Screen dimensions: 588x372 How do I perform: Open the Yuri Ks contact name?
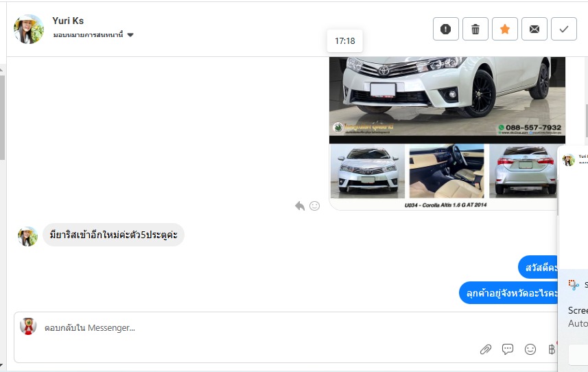tap(68, 21)
